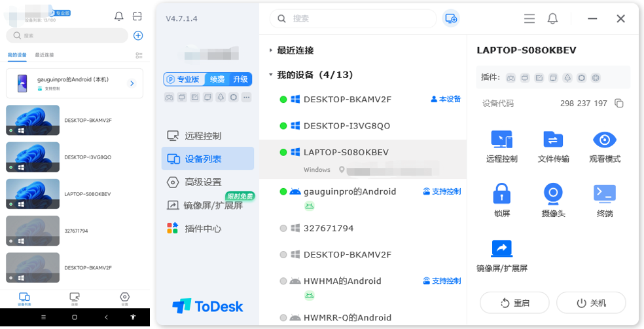Open the more plugins ellipsis in sidebar
Viewport: 644px width, 329px height.
click(x=247, y=98)
